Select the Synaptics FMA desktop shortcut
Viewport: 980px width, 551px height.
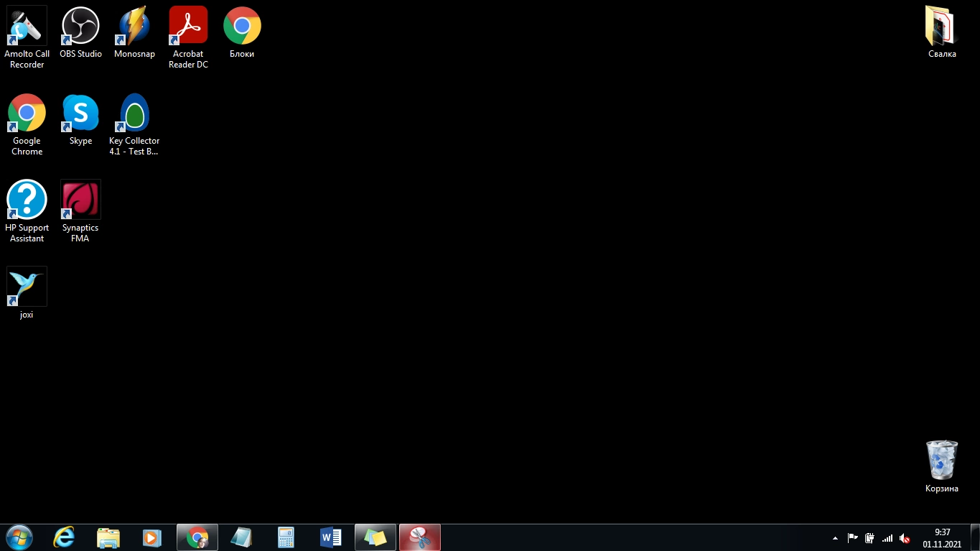click(x=80, y=211)
